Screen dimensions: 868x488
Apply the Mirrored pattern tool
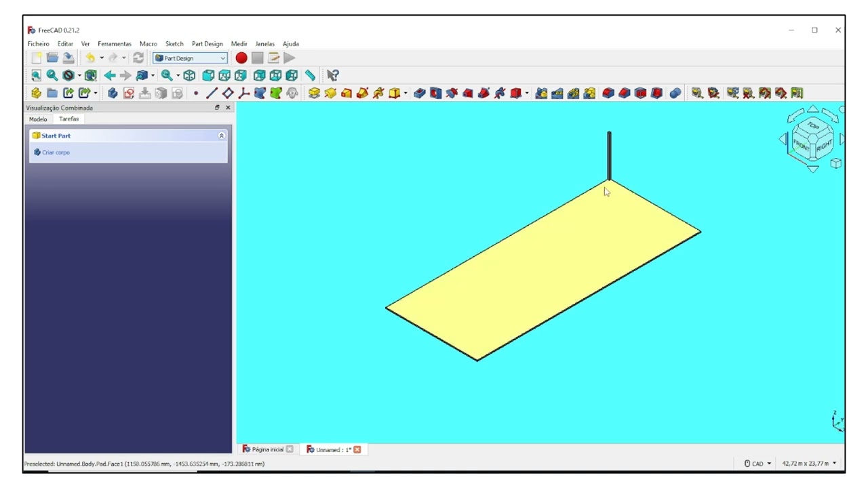541,94
